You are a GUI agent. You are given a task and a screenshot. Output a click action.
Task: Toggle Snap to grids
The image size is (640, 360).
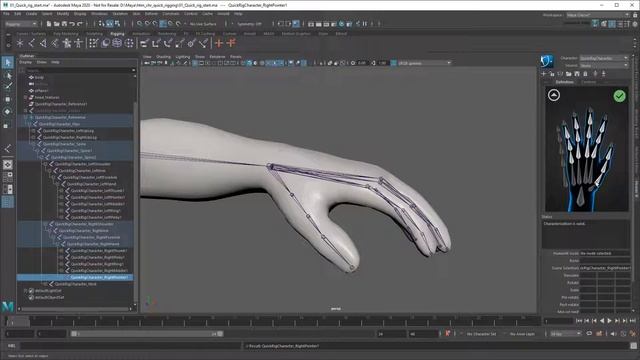tap(140, 24)
